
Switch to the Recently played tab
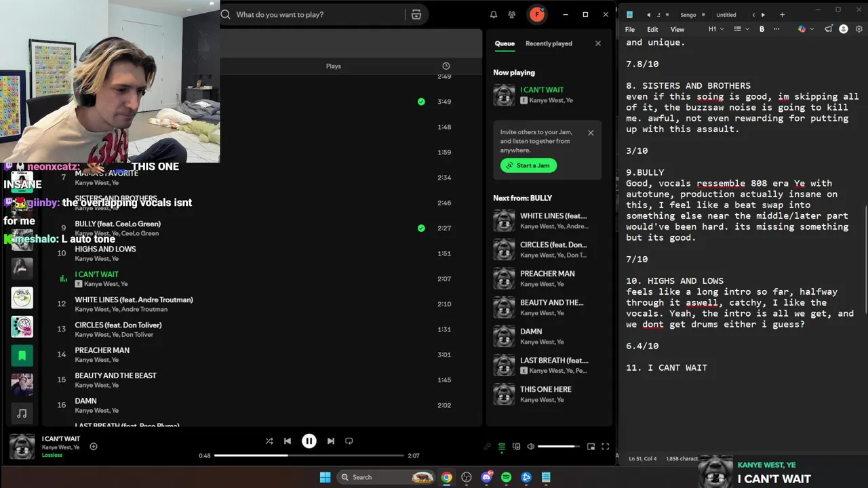click(x=549, y=43)
